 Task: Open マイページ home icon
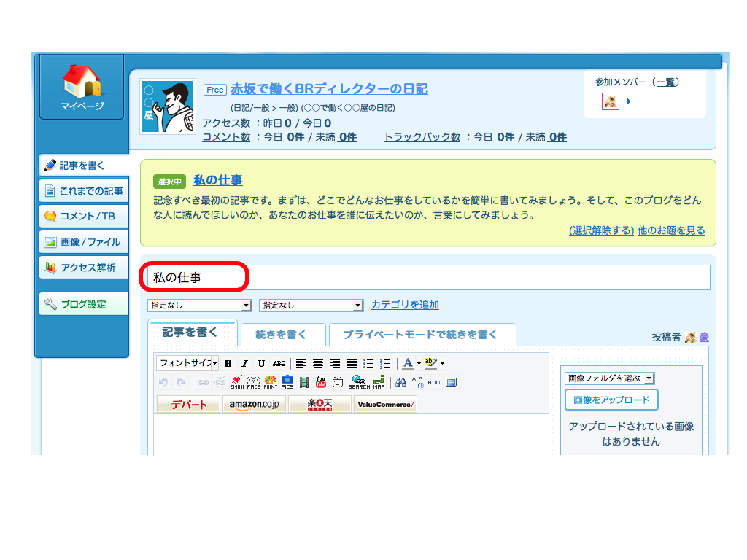(82, 87)
